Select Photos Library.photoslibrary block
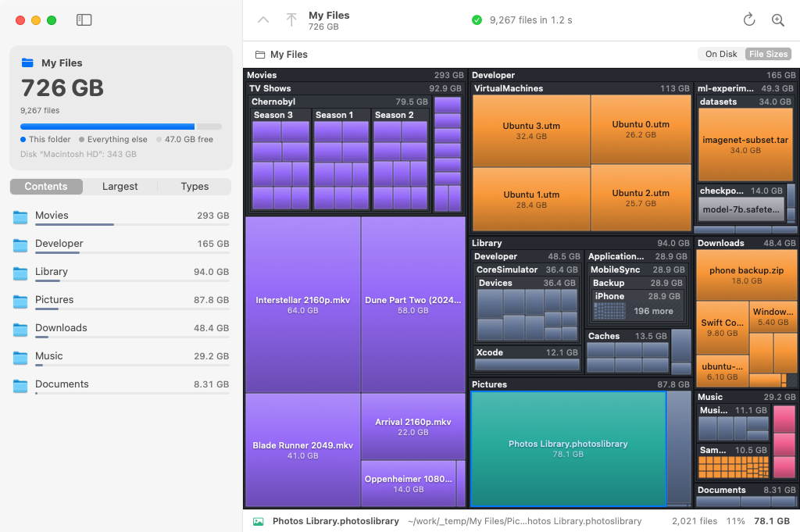Image resolution: width=800 pixels, height=532 pixels. (x=568, y=449)
